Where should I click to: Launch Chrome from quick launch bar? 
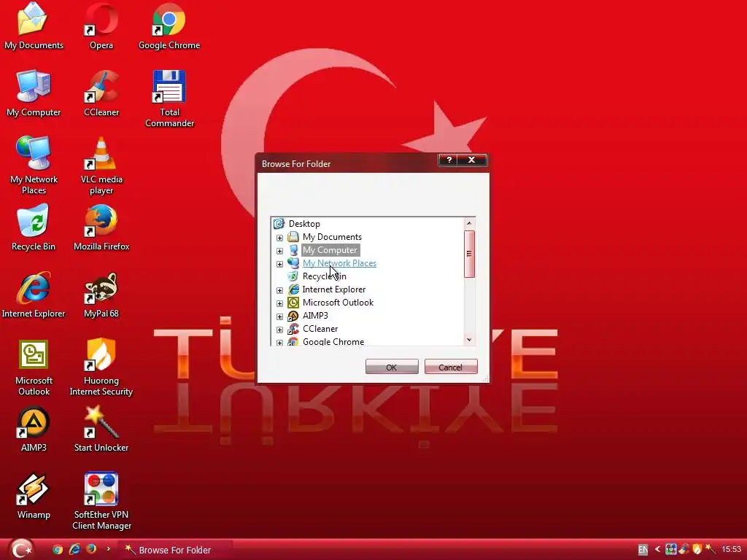pos(58,550)
